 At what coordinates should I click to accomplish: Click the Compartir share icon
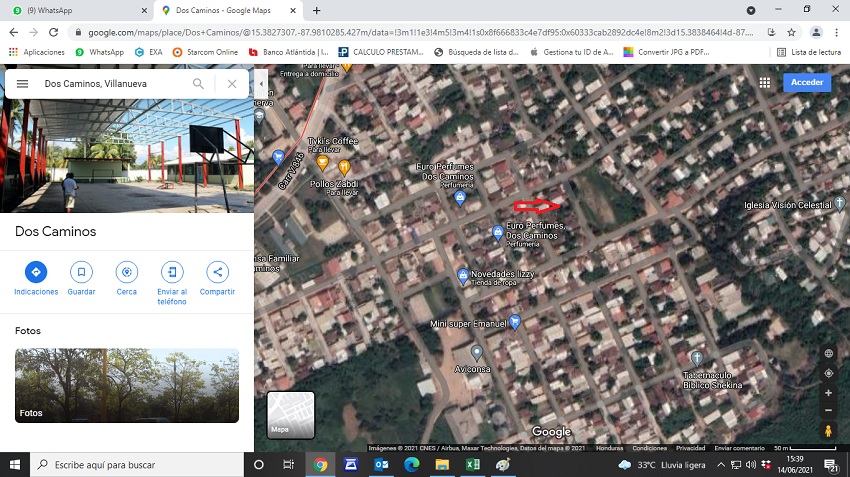pyautogui.click(x=217, y=272)
